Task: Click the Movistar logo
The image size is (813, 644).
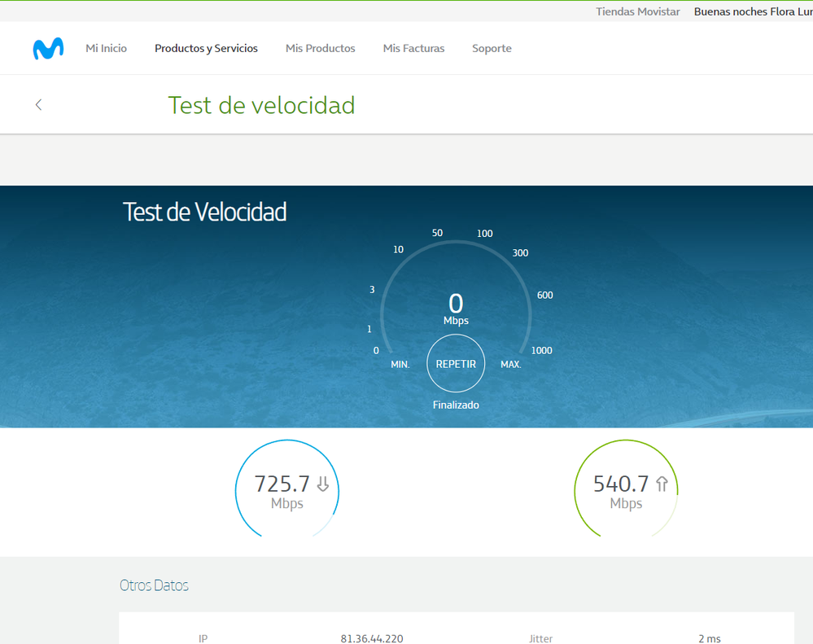Action: point(48,49)
